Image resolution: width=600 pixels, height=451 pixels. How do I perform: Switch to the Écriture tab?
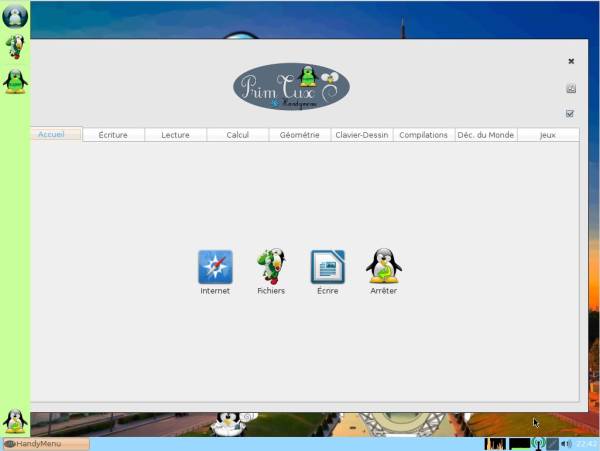(113, 135)
